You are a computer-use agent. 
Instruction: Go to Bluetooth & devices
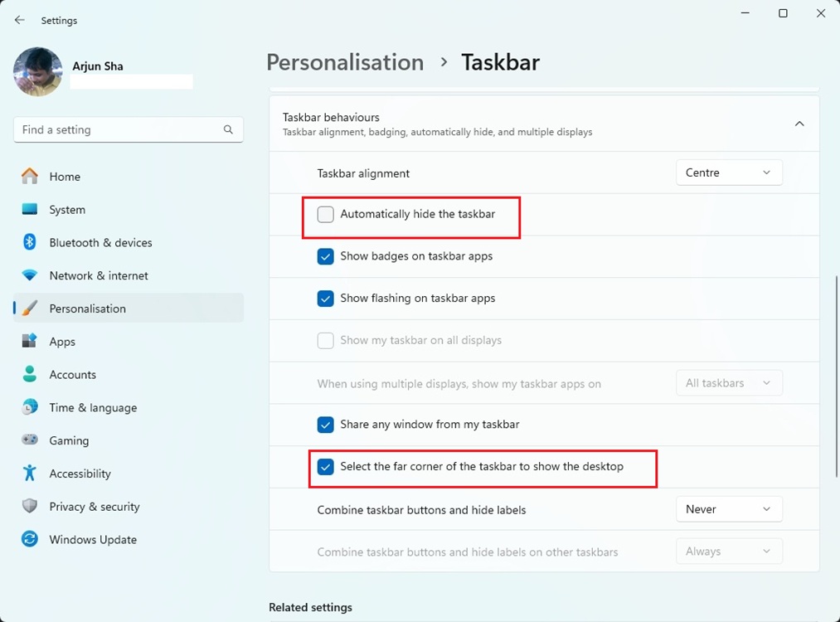coord(128,243)
